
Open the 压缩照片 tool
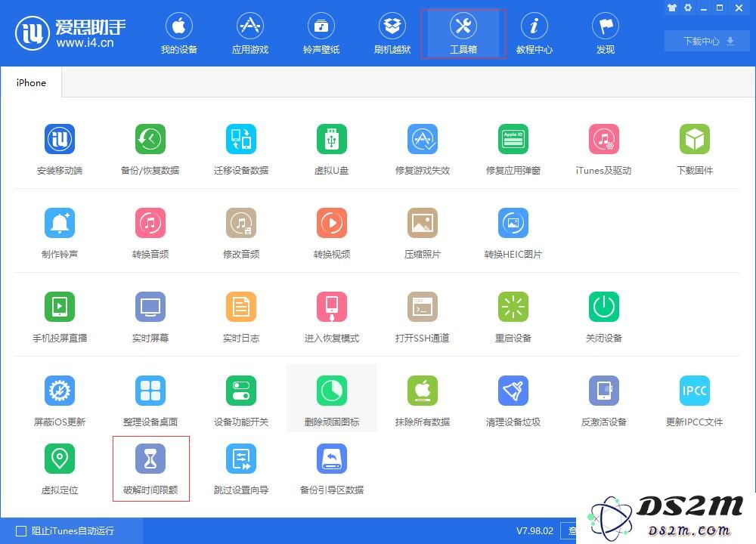(x=423, y=233)
